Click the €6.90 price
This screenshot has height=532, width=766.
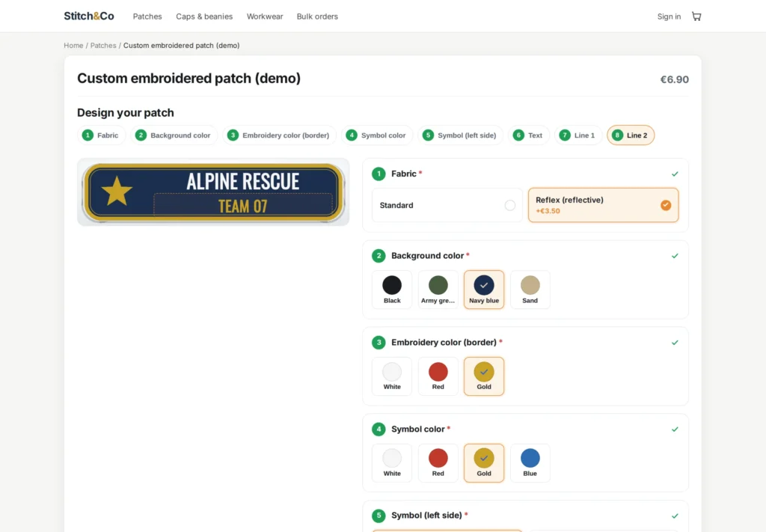(674, 79)
